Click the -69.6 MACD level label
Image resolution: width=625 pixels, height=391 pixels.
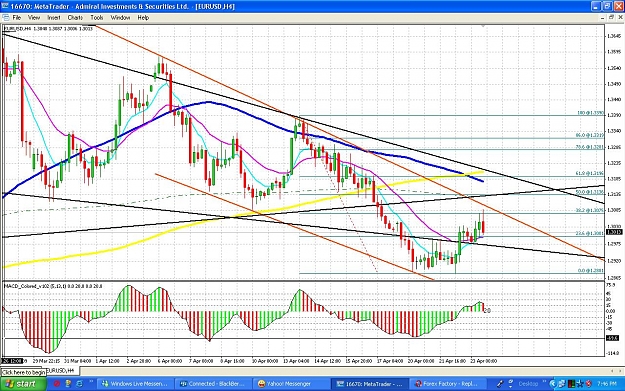tap(612, 338)
